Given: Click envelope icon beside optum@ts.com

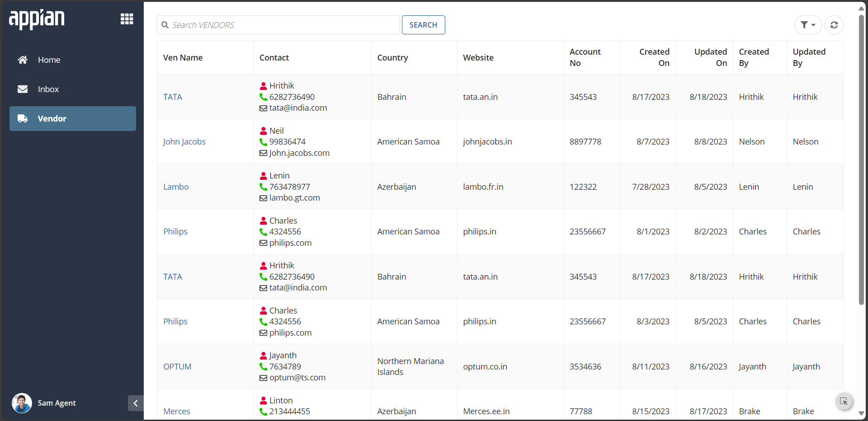Looking at the screenshot, I should tap(263, 378).
